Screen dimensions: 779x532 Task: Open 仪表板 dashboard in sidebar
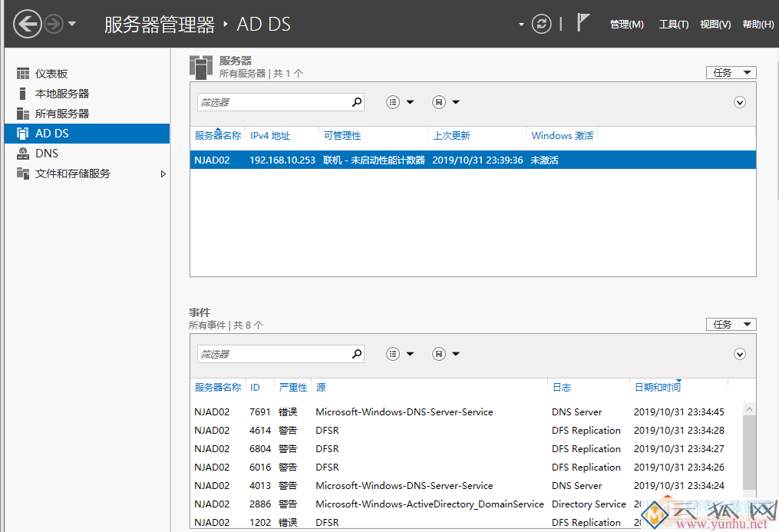point(51,74)
